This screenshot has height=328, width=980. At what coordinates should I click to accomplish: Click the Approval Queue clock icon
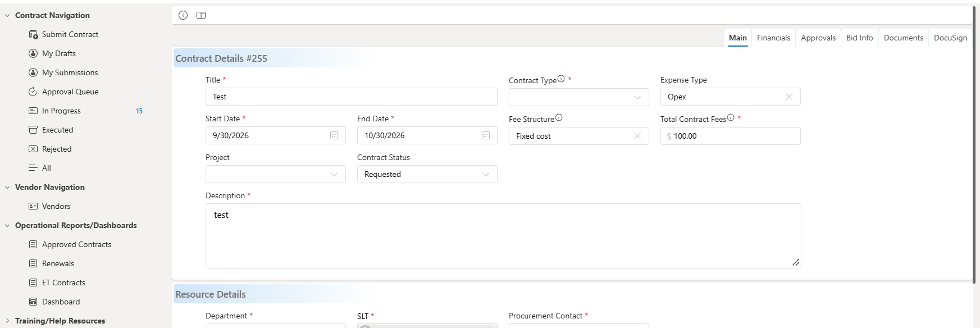(33, 92)
